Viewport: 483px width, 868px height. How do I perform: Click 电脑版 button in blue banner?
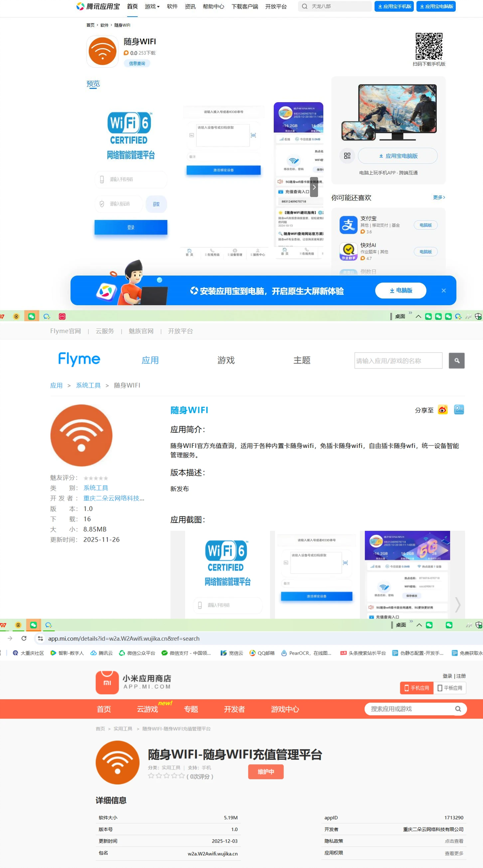click(401, 290)
